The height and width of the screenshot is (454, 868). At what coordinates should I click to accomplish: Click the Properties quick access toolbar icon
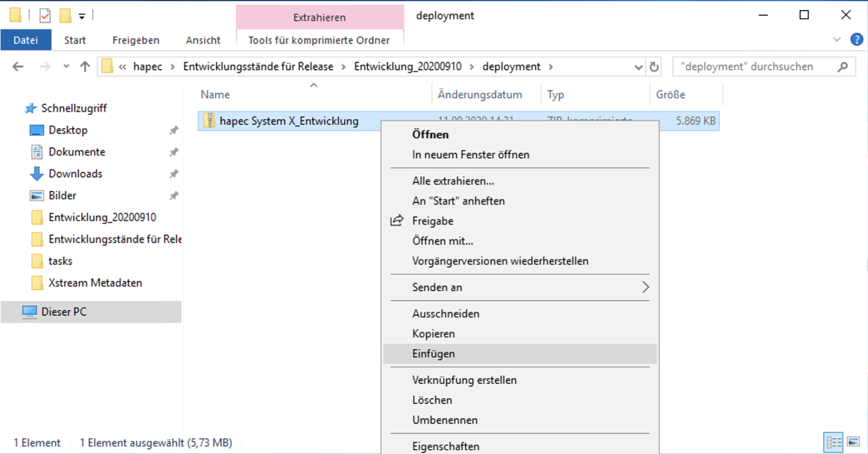click(45, 16)
